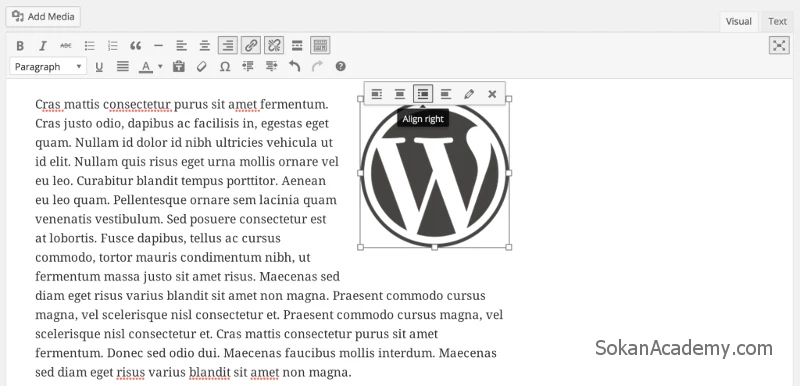Undo the last action
Viewport: 800px width, 386px height.
pyautogui.click(x=294, y=67)
